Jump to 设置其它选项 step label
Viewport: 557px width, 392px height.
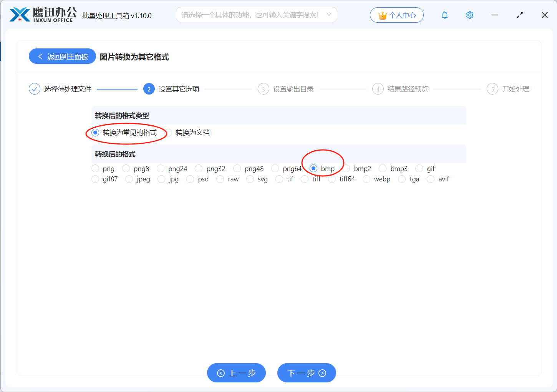tap(179, 89)
